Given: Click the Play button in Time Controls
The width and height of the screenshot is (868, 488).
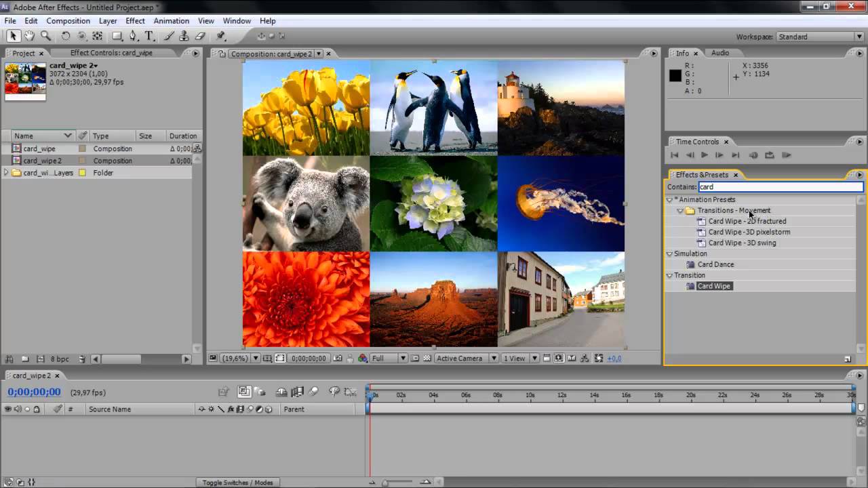Looking at the screenshot, I should [x=705, y=155].
